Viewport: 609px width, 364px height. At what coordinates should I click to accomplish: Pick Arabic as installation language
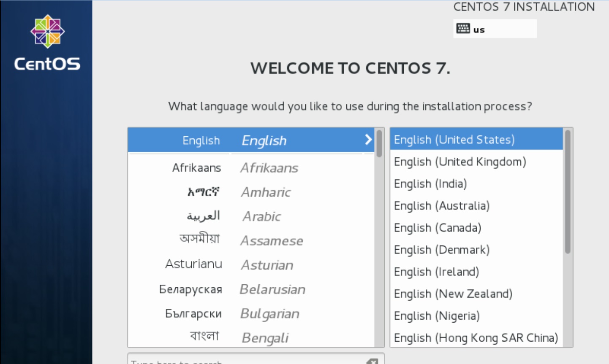(x=251, y=216)
